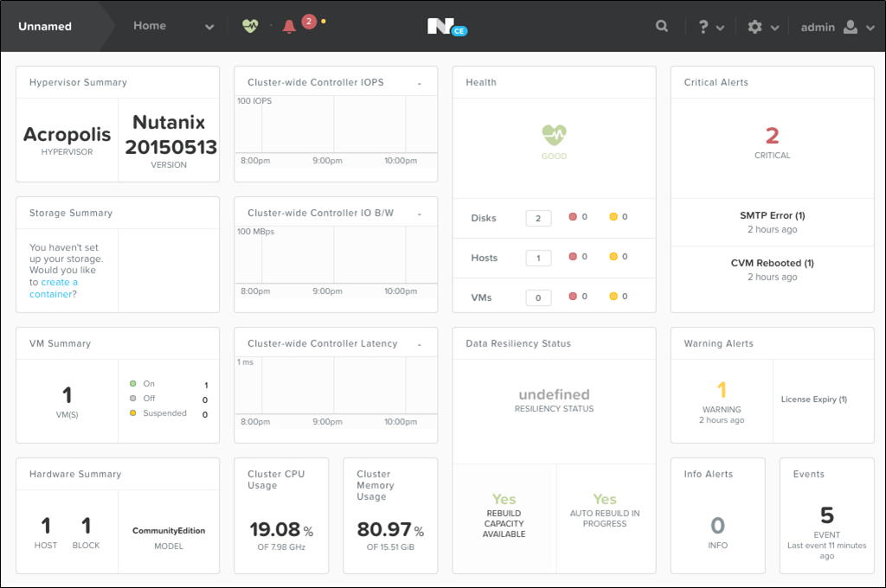Viewport: 886px width, 588px height.
Task: Click the 80.97% Cluster Memory Usage value
Action: pos(390,530)
